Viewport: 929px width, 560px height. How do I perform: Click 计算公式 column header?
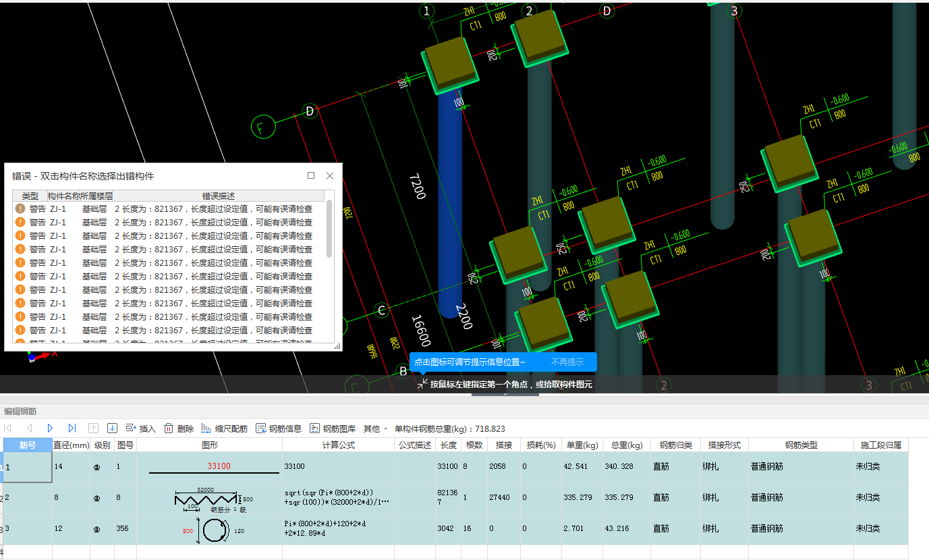pyautogui.click(x=339, y=445)
